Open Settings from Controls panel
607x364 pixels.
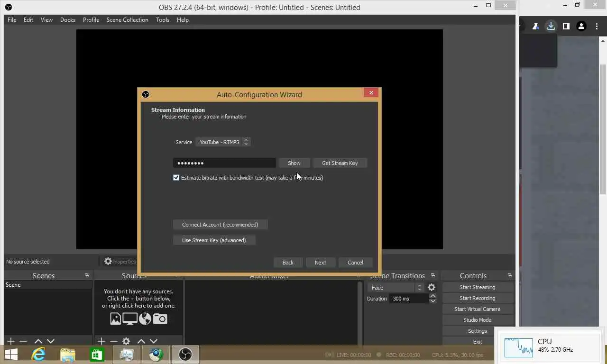tap(477, 331)
